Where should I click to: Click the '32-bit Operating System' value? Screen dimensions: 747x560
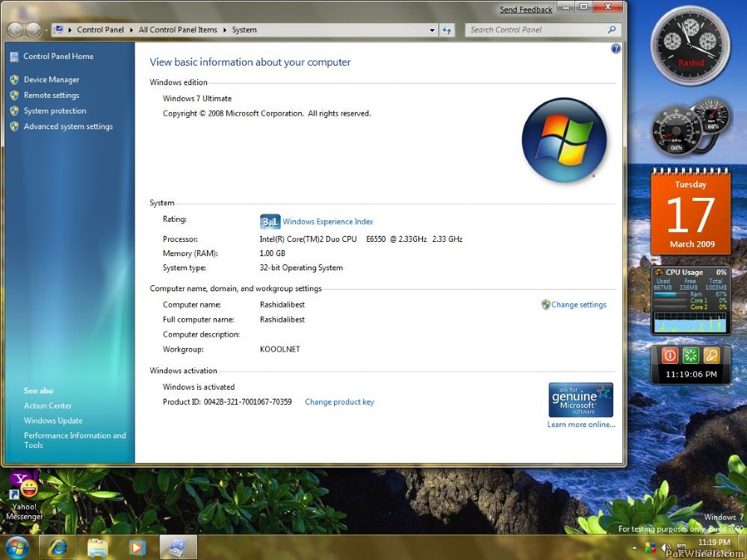pos(301,267)
